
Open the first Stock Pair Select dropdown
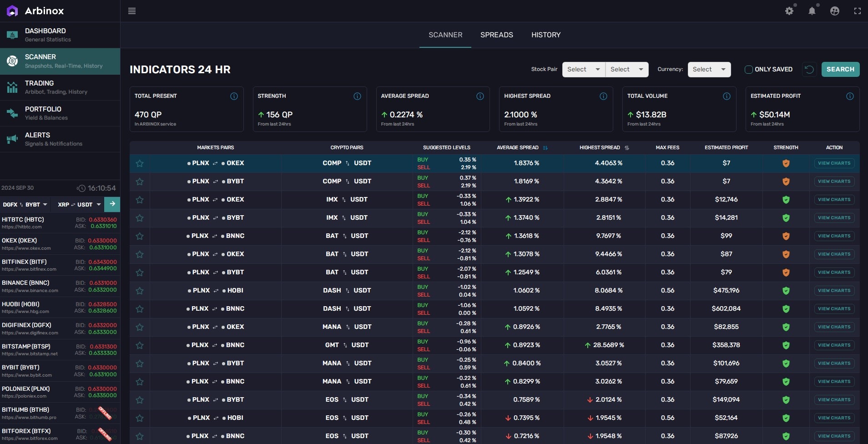point(584,70)
